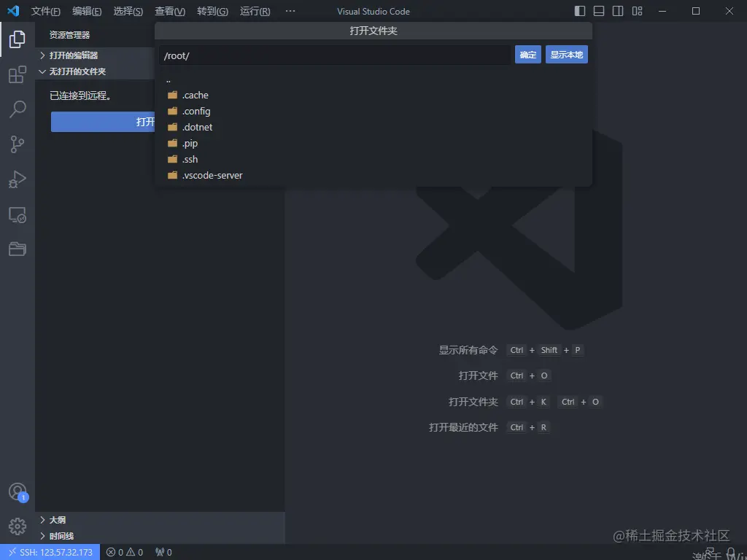Open the 编辑(E) menu

87,11
